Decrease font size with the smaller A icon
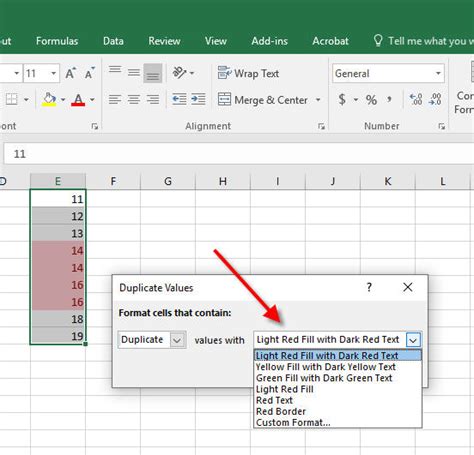474x455 pixels. [x=89, y=73]
